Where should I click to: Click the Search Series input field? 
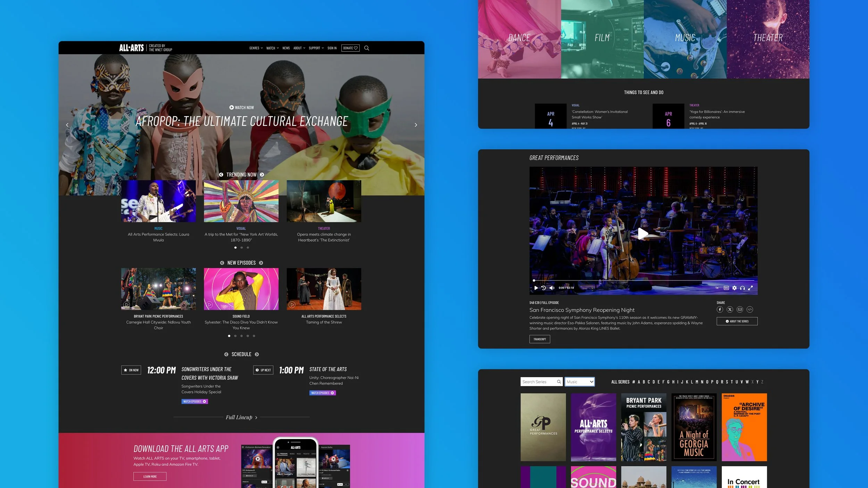pyautogui.click(x=539, y=382)
